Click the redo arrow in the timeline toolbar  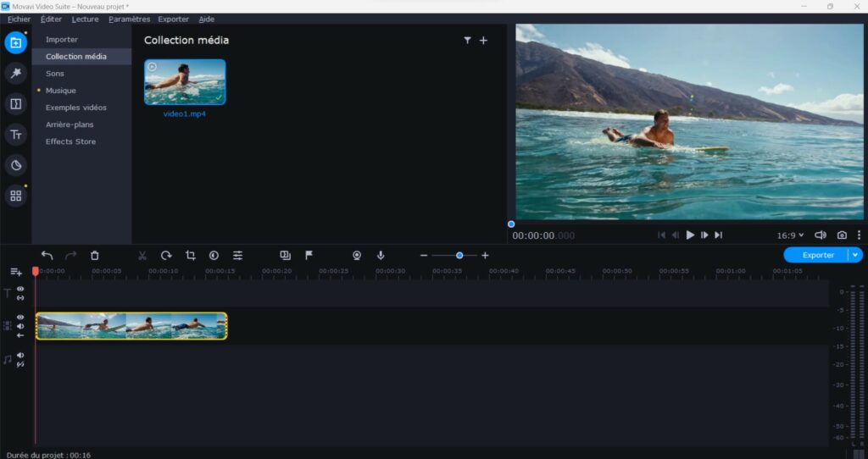pos(71,256)
